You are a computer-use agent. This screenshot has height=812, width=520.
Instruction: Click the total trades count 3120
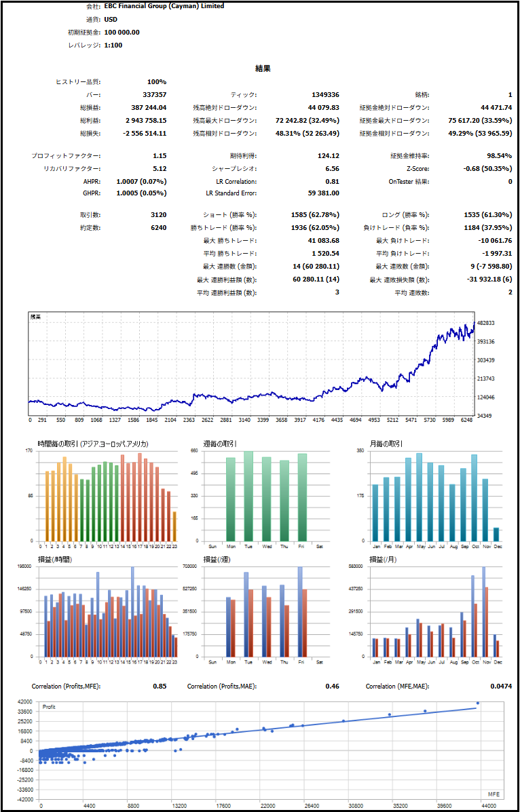tap(157, 214)
